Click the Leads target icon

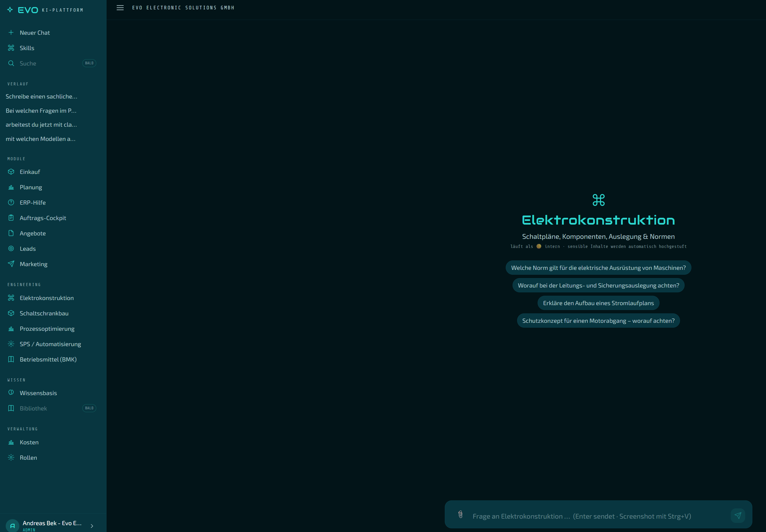[x=11, y=248]
